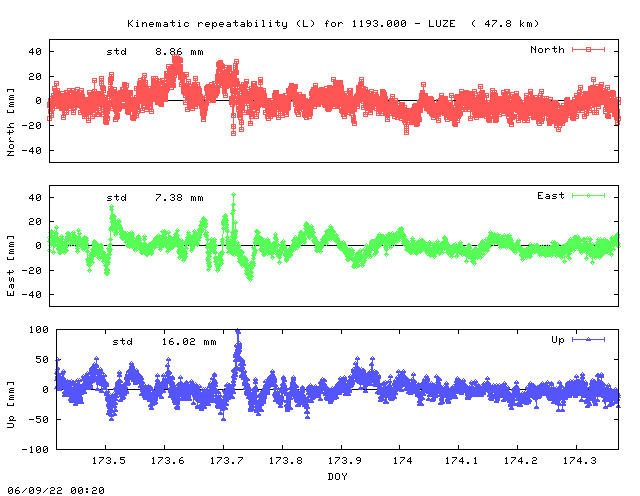The image size is (640, 496).
Task: Click the 173.9 x-axis tick label
Action: (x=344, y=461)
